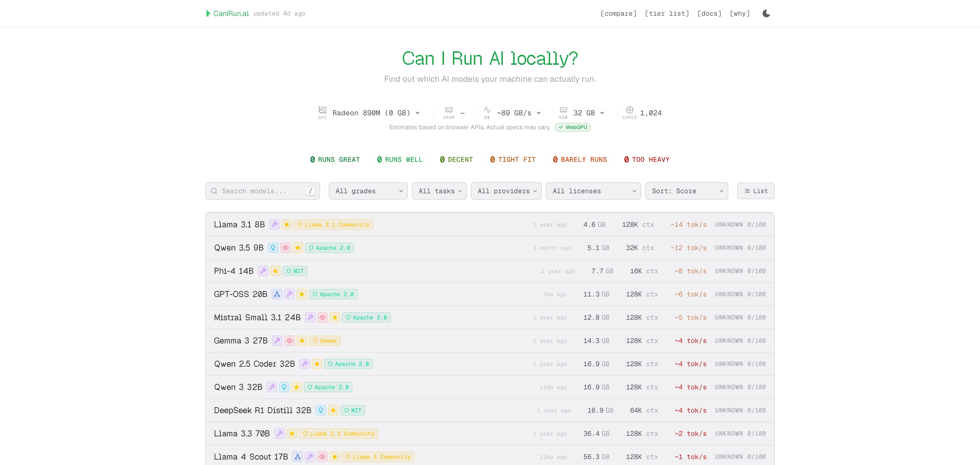Click the lightbulb icon on DeepSeek R1 Distill 32B

[321, 411]
